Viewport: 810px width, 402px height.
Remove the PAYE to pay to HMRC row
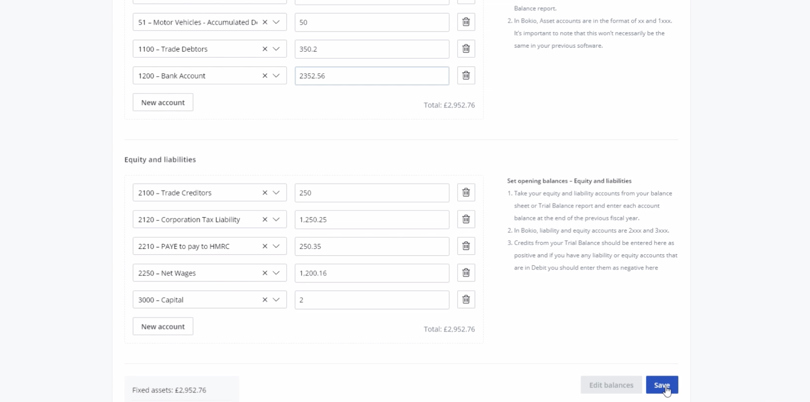pyautogui.click(x=465, y=246)
